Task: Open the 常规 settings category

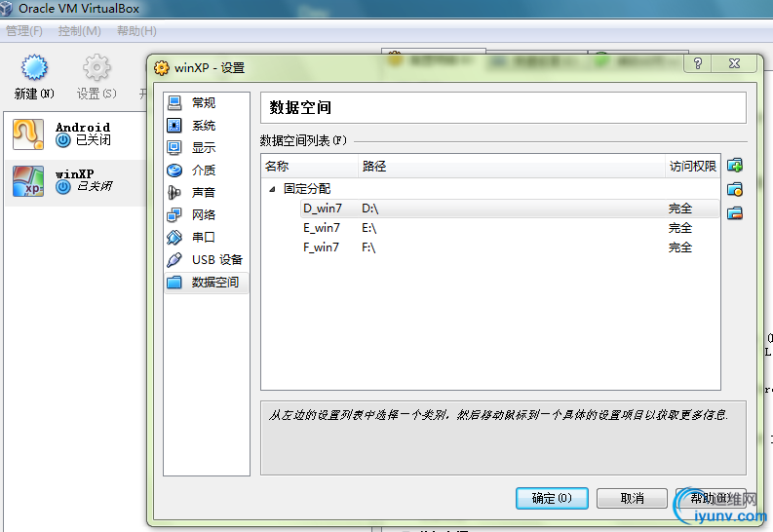Action: [x=206, y=102]
